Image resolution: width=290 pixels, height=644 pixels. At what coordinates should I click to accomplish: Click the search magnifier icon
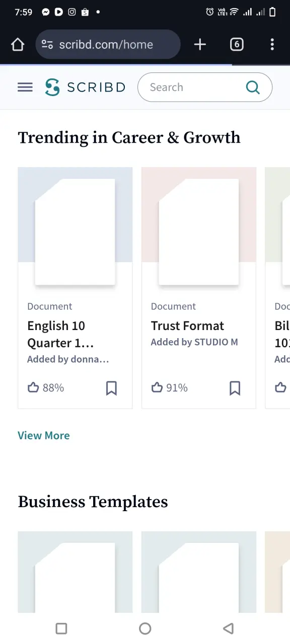(253, 88)
